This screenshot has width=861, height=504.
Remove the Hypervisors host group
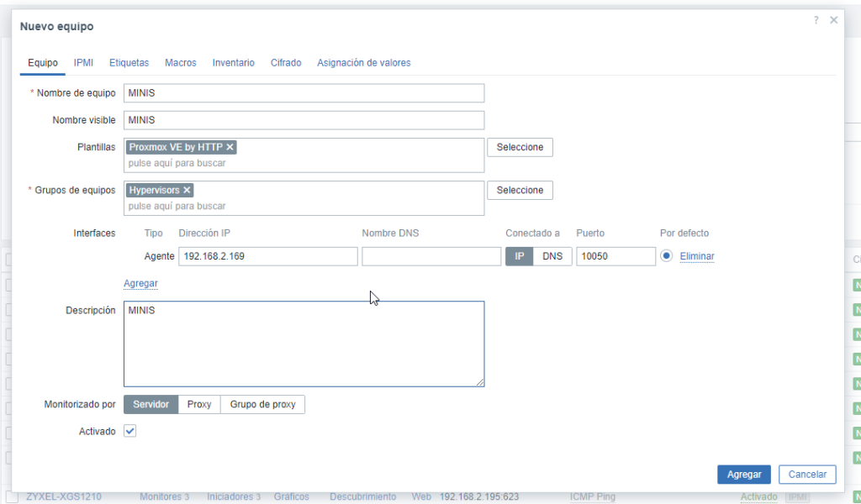click(x=187, y=189)
